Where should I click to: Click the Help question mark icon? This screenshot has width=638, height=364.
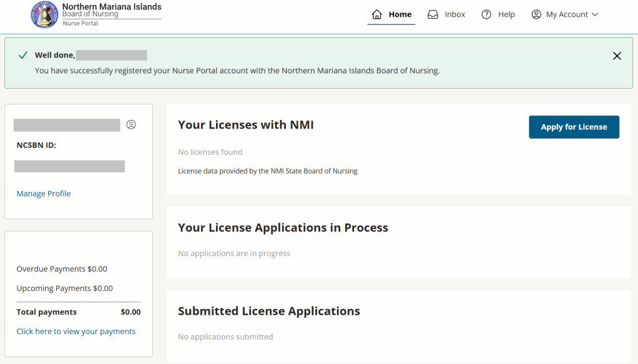(486, 14)
